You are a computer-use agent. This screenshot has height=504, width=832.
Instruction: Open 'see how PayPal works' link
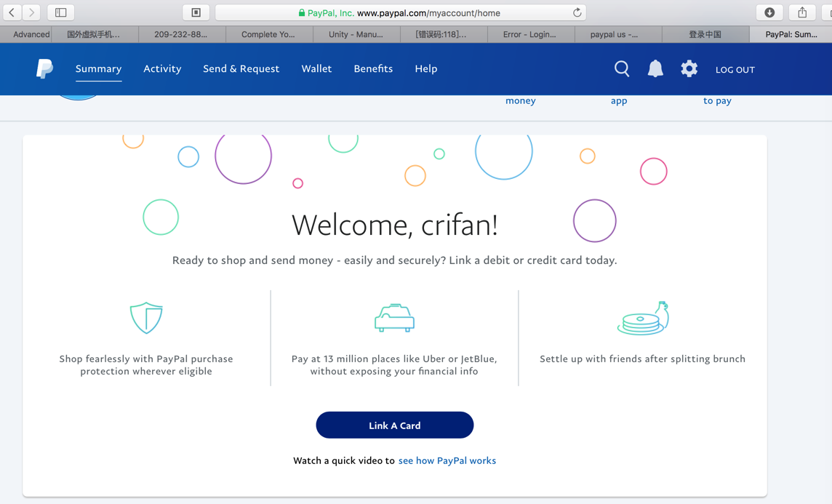(447, 460)
